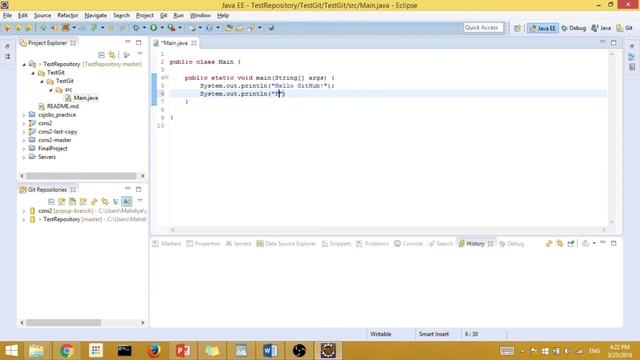640x360 pixels.
Task: Click Refresh in Git Repositories toolbar
Action: tap(94, 202)
